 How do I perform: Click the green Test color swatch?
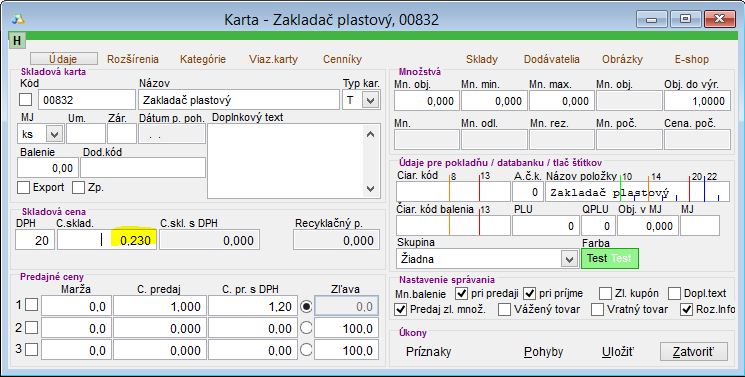pyautogui.click(x=610, y=259)
